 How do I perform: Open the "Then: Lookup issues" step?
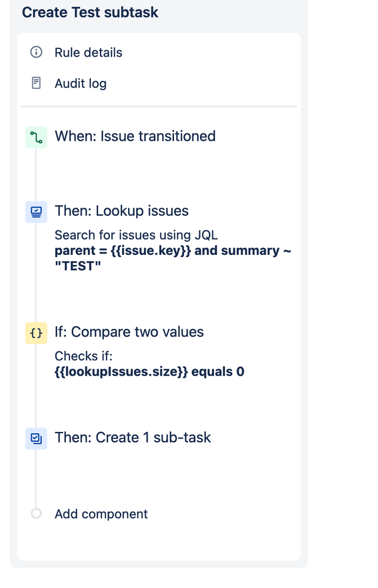(122, 211)
